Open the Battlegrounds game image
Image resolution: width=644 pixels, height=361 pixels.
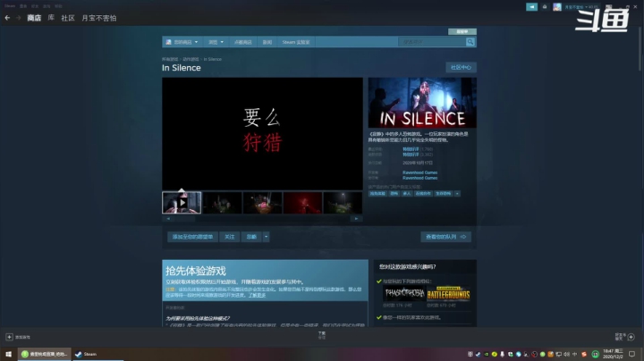[448, 294]
